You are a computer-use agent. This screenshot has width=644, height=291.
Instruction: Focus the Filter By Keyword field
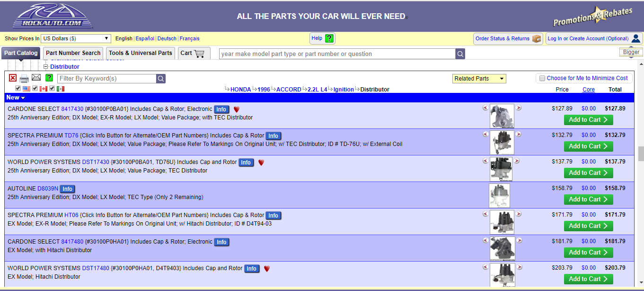[x=107, y=79]
